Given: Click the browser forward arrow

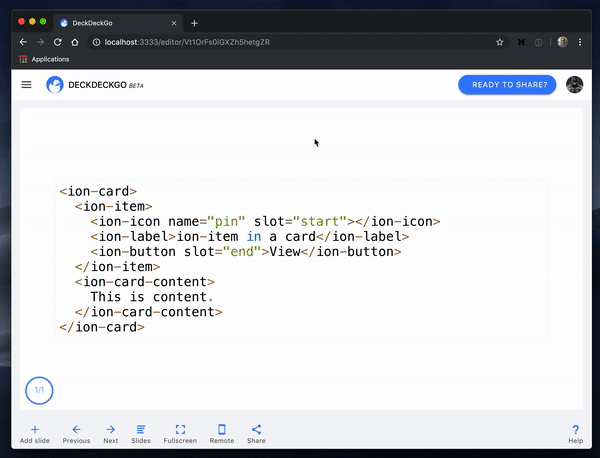Looking at the screenshot, I should 40,42.
